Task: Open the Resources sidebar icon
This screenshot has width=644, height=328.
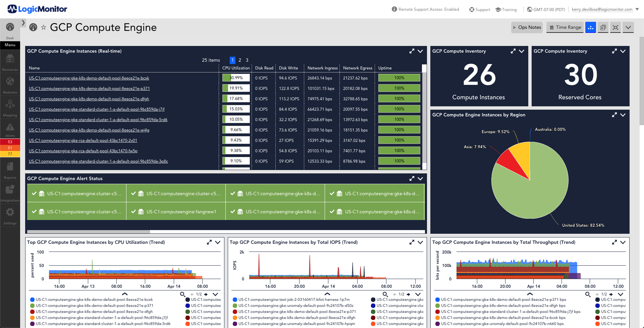Action: pos(10,60)
